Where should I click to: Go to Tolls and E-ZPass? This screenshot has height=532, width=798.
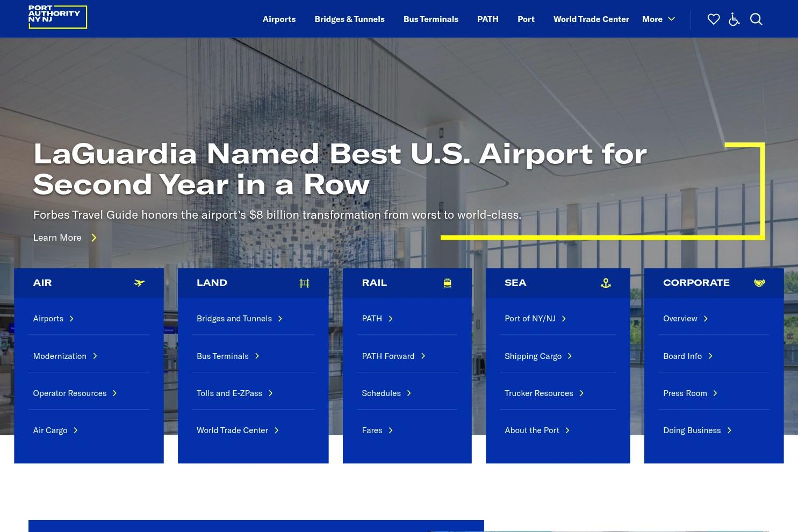pos(229,393)
